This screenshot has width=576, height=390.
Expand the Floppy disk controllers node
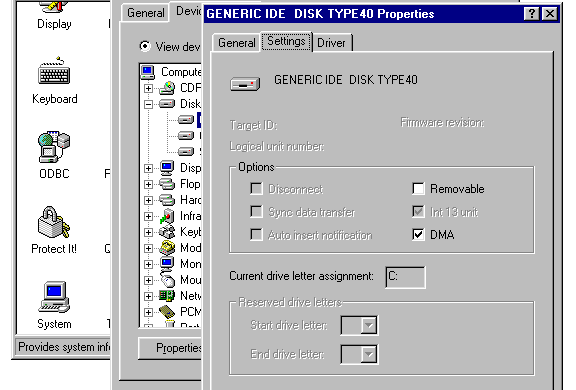(148, 184)
